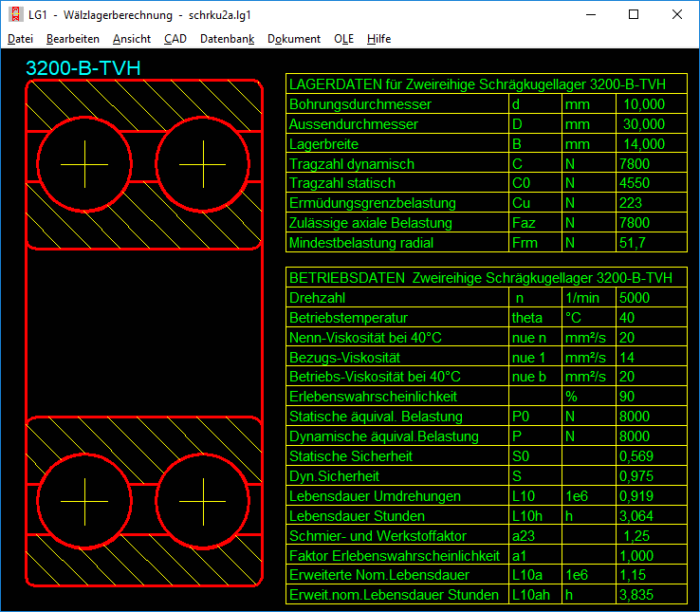700x612 pixels.
Task: Open the Dokument menu
Action: (294, 39)
